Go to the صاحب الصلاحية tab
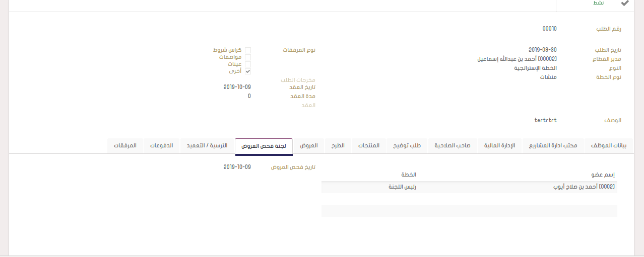 click(x=453, y=146)
